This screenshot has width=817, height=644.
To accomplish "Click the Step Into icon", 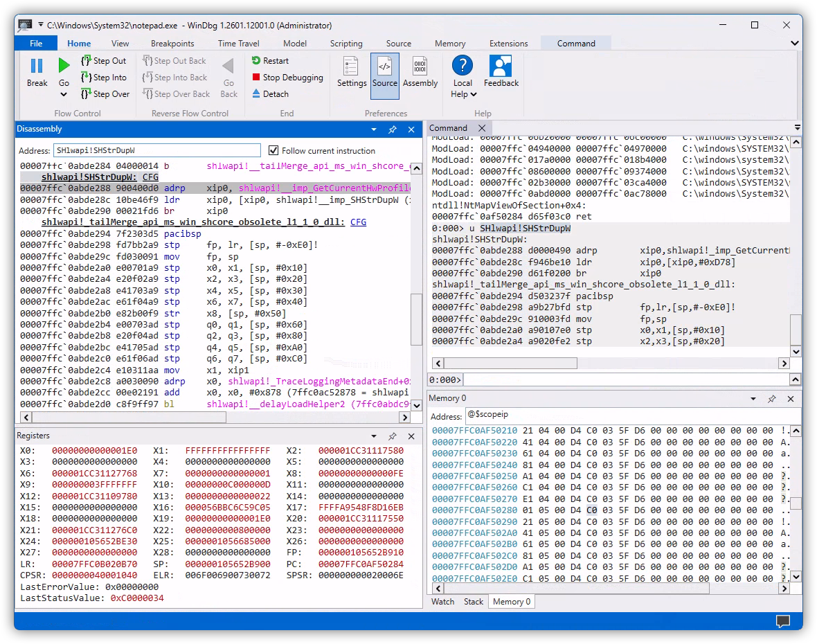I will [87, 78].
